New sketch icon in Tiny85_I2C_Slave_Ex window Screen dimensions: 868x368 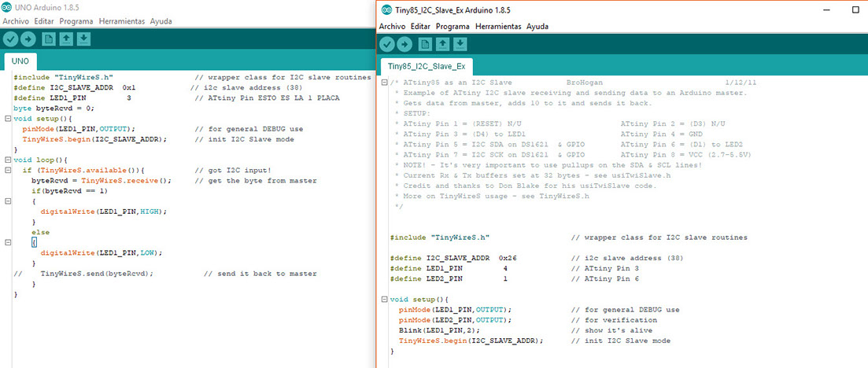point(425,44)
